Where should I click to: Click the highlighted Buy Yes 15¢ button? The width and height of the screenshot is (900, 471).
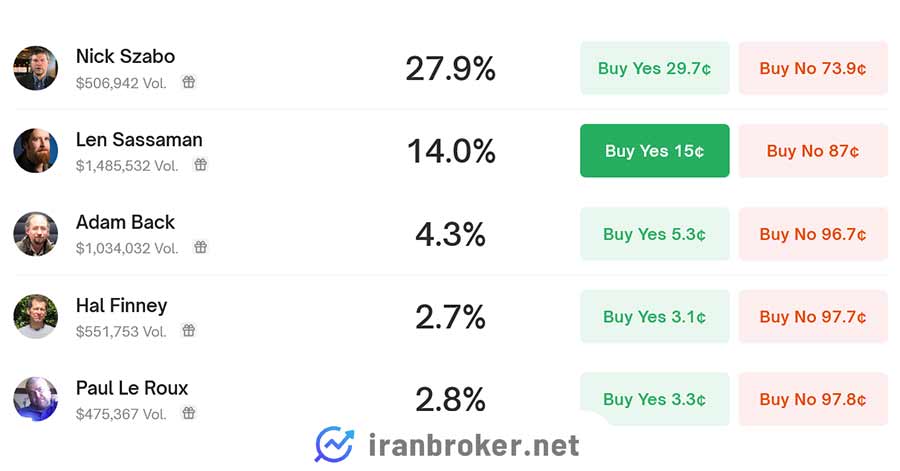click(x=654, y=151)
